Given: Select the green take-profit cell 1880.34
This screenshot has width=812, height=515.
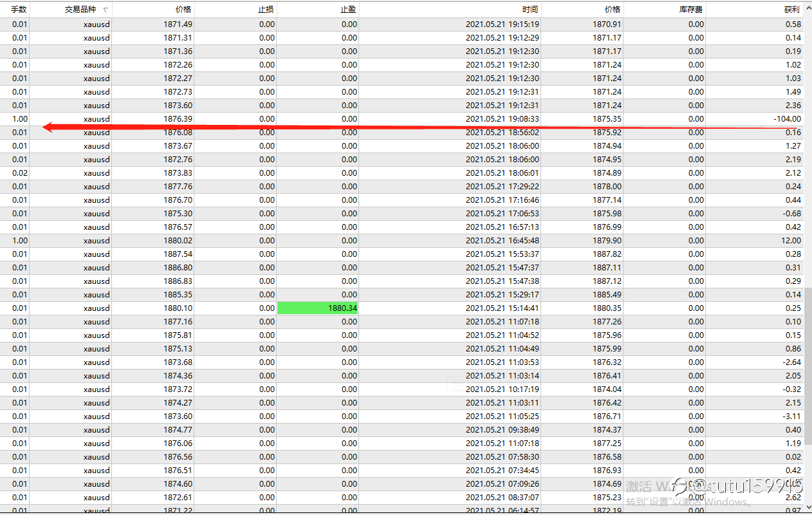Looking at the screenshot, I should (317, 308).
